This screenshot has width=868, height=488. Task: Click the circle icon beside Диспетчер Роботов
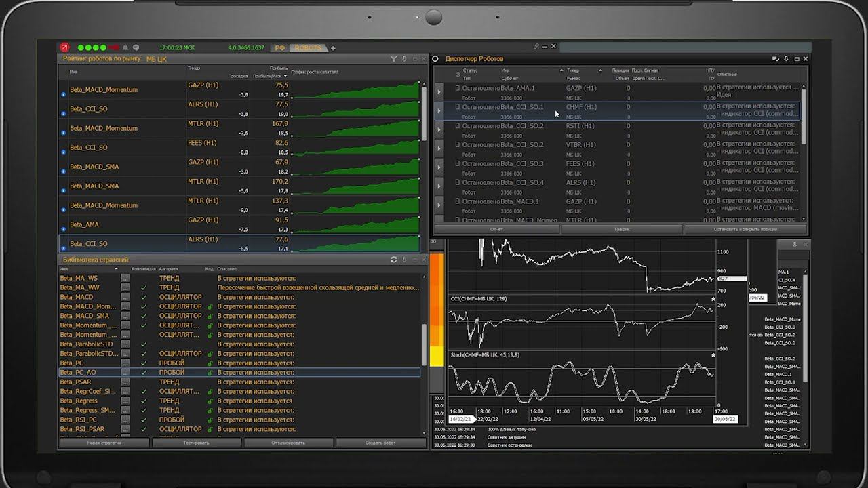[436, 59]
